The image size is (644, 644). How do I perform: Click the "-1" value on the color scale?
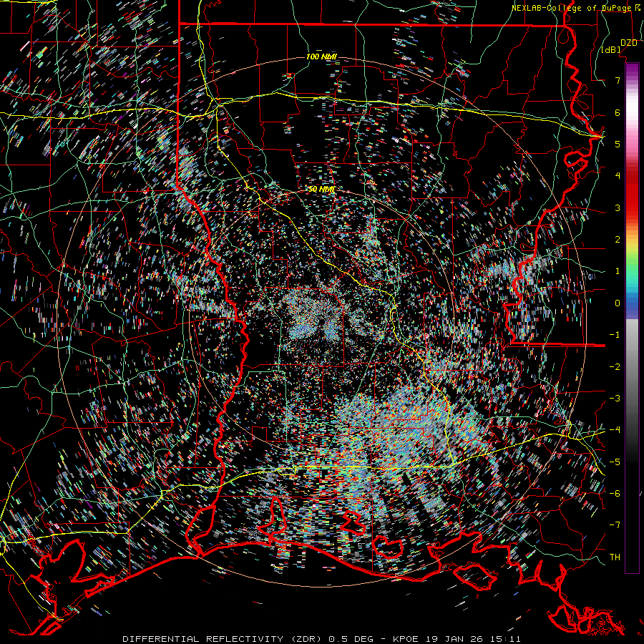click(x=615, y=335)
